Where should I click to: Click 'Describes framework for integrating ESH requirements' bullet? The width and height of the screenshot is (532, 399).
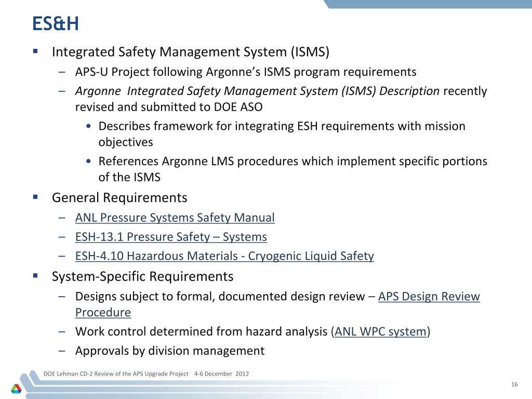(x=282, y=134)
